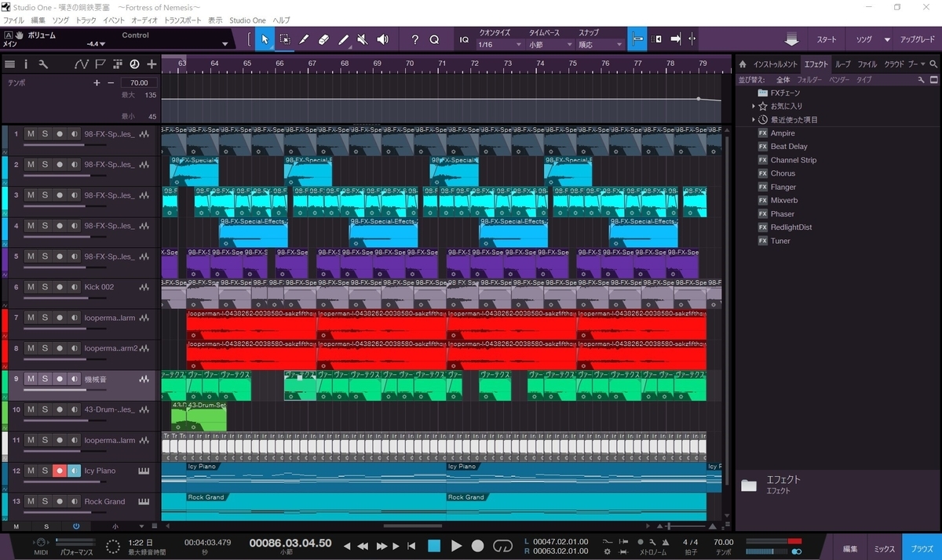Open the Control parameter dropdown arrow
Viewport: 942px width, 560px height.
(225, 44)
